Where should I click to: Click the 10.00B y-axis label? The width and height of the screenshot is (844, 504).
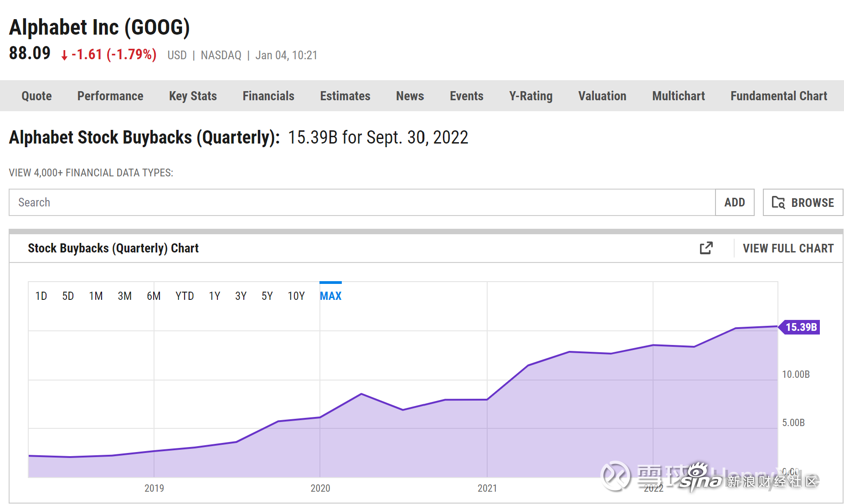click(796, 375)
